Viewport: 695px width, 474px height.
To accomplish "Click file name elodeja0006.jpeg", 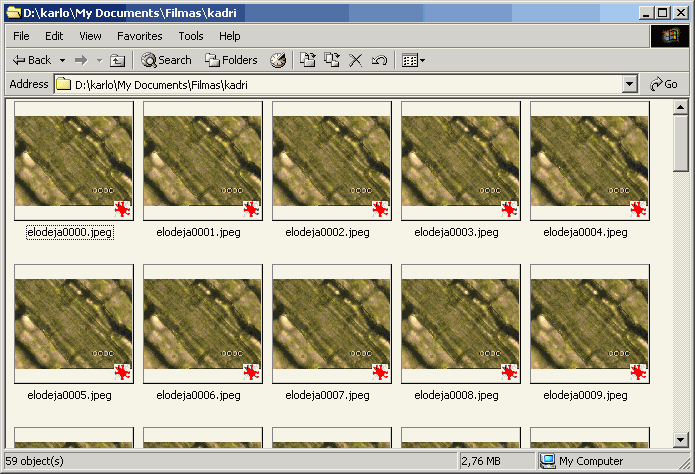I will click(x=199, y=395).
